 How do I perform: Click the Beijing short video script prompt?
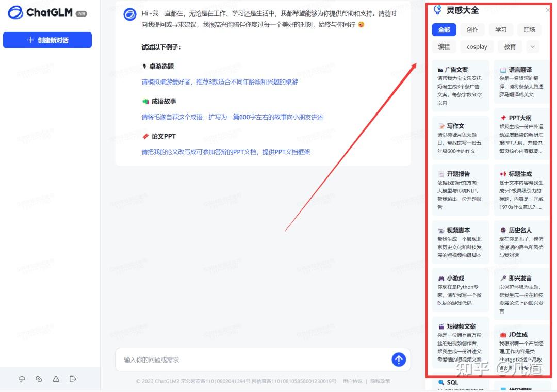(460, 247)
